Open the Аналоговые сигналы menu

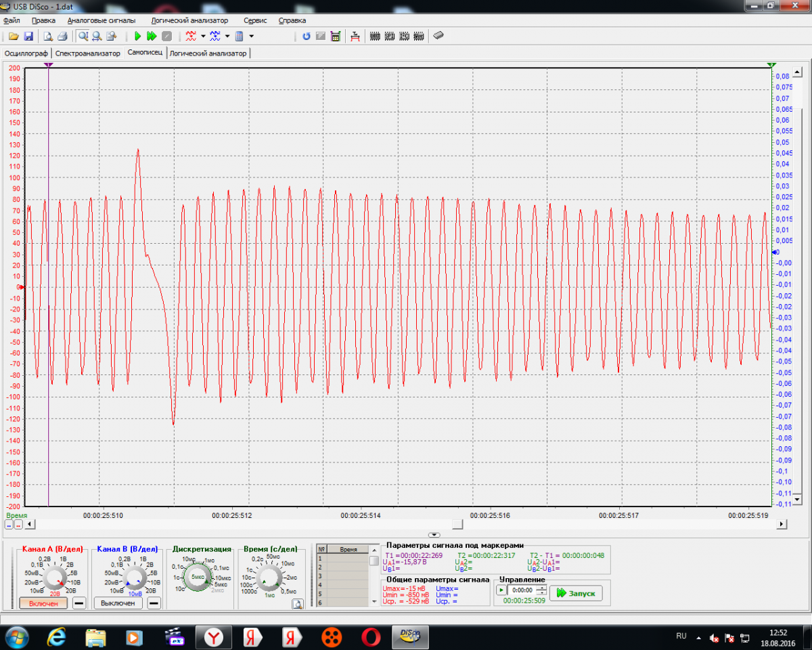[x=101, y=20]
